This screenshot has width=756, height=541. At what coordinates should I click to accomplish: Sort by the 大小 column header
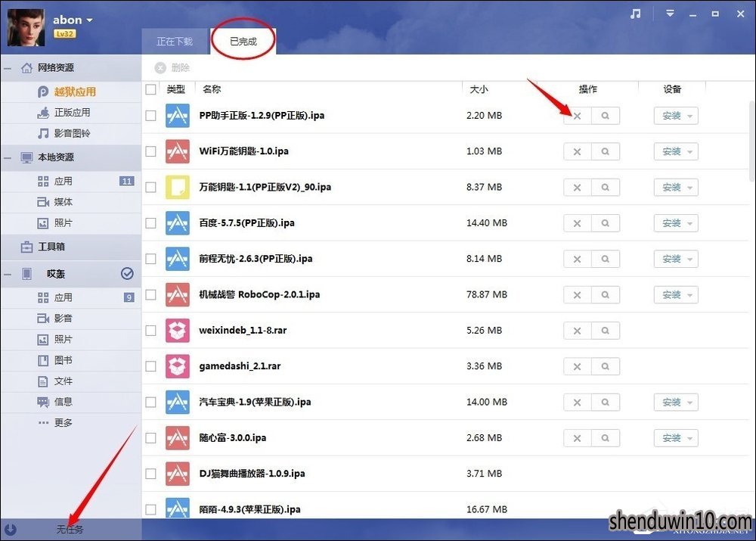pos(479,89)
